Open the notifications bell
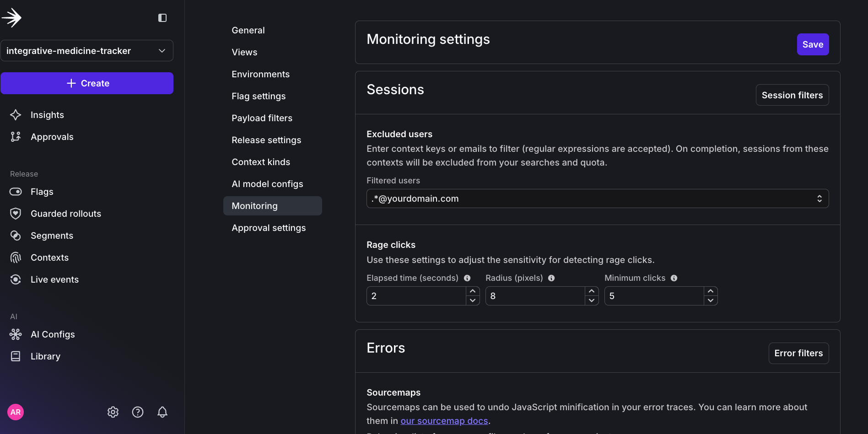The height and width of the screenshot is (434, 868). point(162,412)
